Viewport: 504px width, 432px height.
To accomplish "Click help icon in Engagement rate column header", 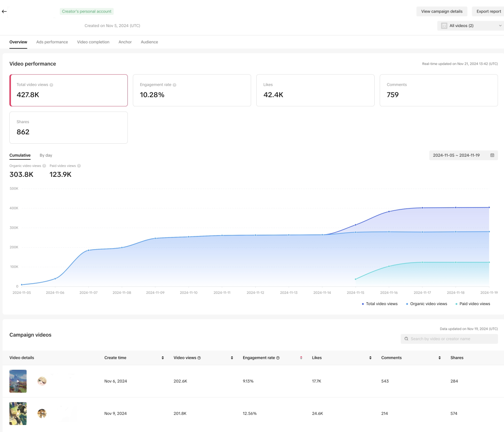I will [278, 358].
